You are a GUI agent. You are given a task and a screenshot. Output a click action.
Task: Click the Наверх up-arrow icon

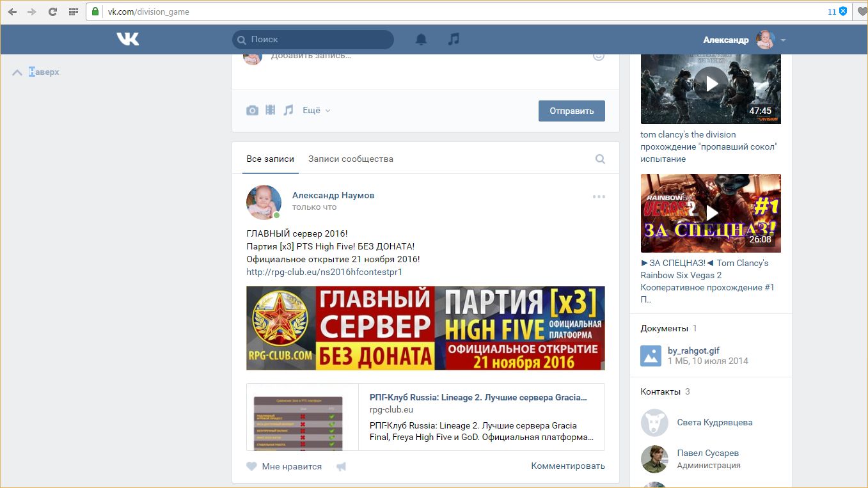point(17,72)
